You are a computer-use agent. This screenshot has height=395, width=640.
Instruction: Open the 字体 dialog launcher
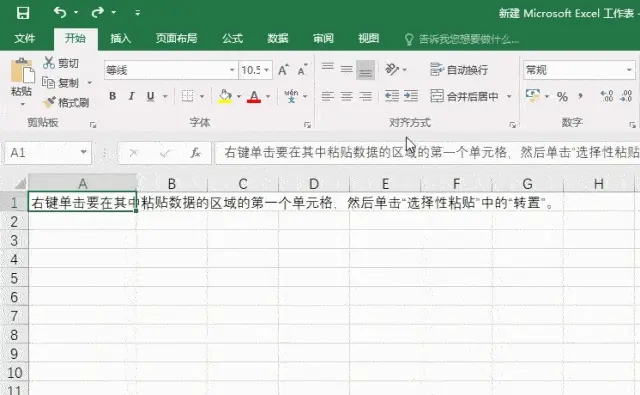click(x=307, y=125)
